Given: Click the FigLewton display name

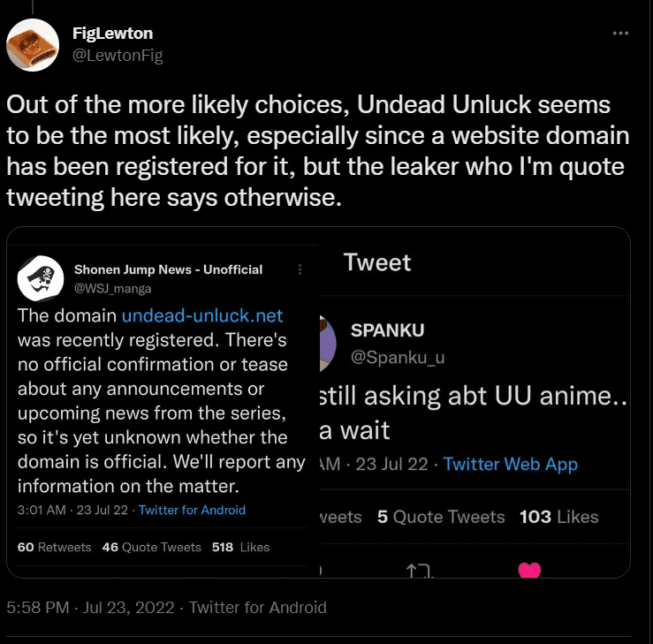Looking at the screenshot, I should tap(112, 34).
